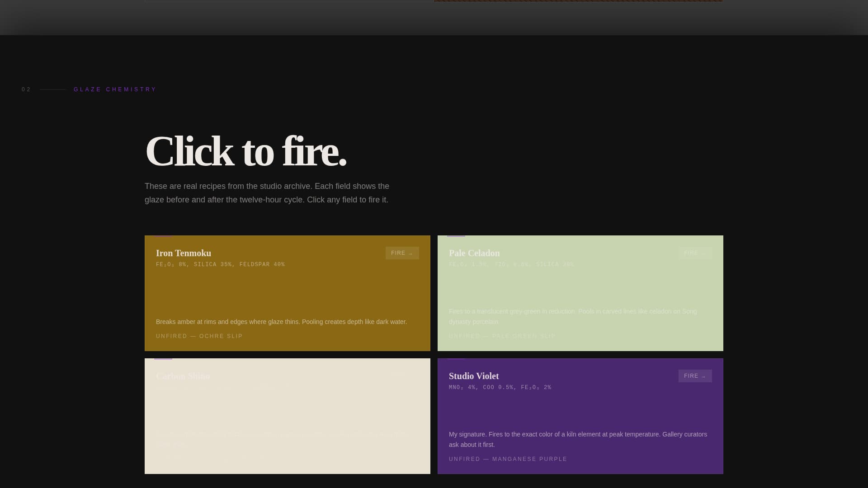Click the 'Pale Celadon' title

click(474, 253)
